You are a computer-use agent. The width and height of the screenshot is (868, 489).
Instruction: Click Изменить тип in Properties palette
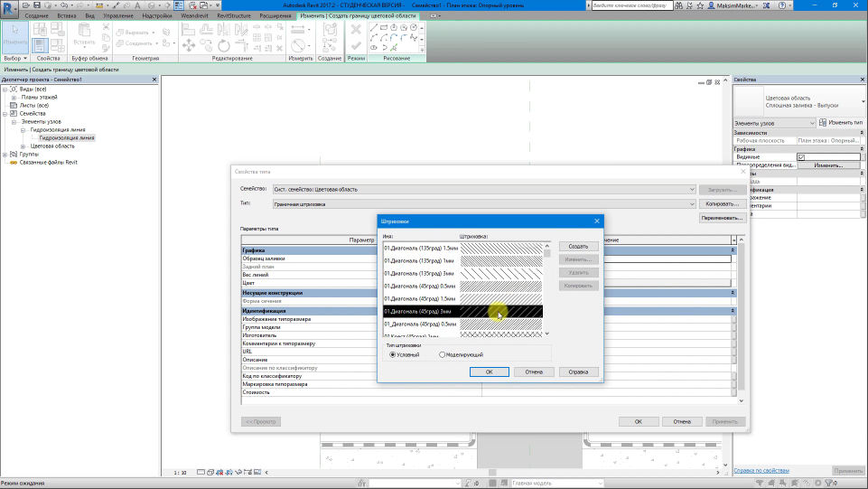tap(840, 123)
